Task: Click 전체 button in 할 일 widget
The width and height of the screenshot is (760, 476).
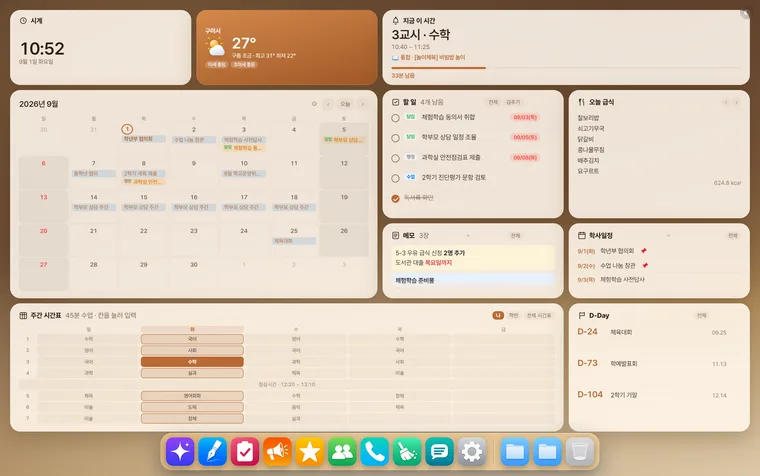Action: pos(493,102)
